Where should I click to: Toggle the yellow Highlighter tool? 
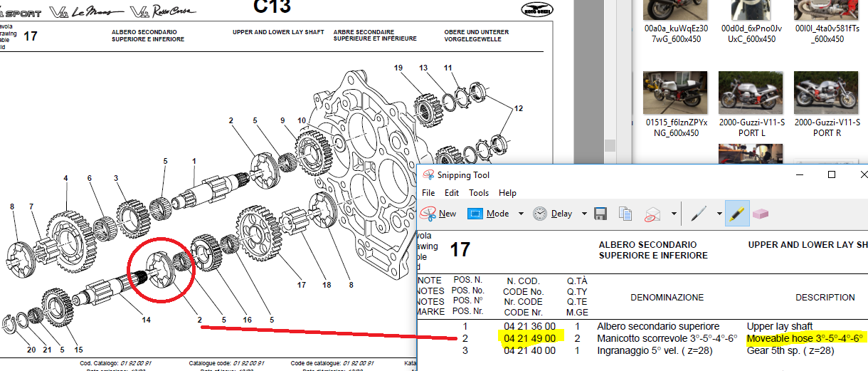click(x=737, y=214)
